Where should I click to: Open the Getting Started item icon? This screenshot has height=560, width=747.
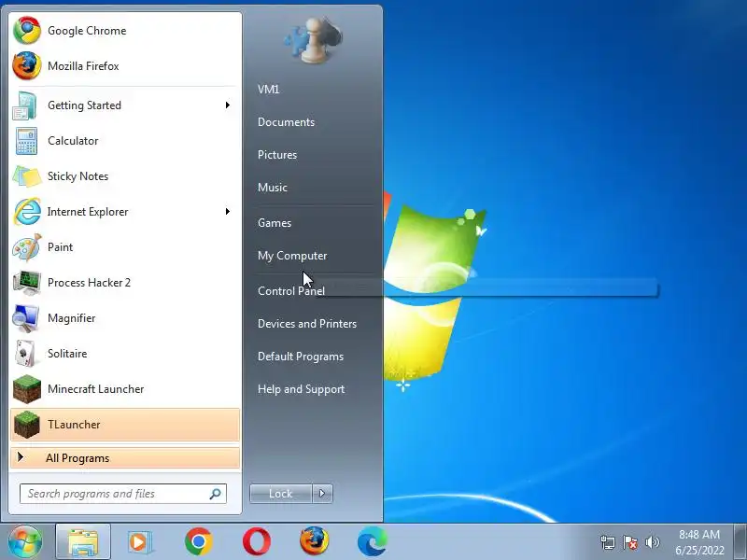tap(25, 105)
